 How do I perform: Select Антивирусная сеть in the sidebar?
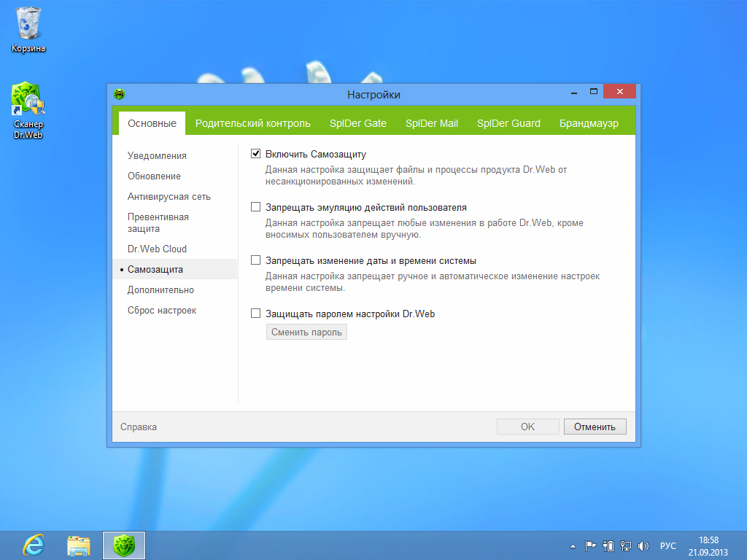[169, 197]
